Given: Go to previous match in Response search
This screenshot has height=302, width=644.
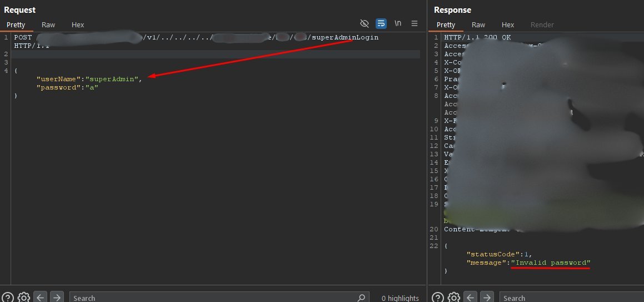Looking at the screenshot, I should 470,298.
